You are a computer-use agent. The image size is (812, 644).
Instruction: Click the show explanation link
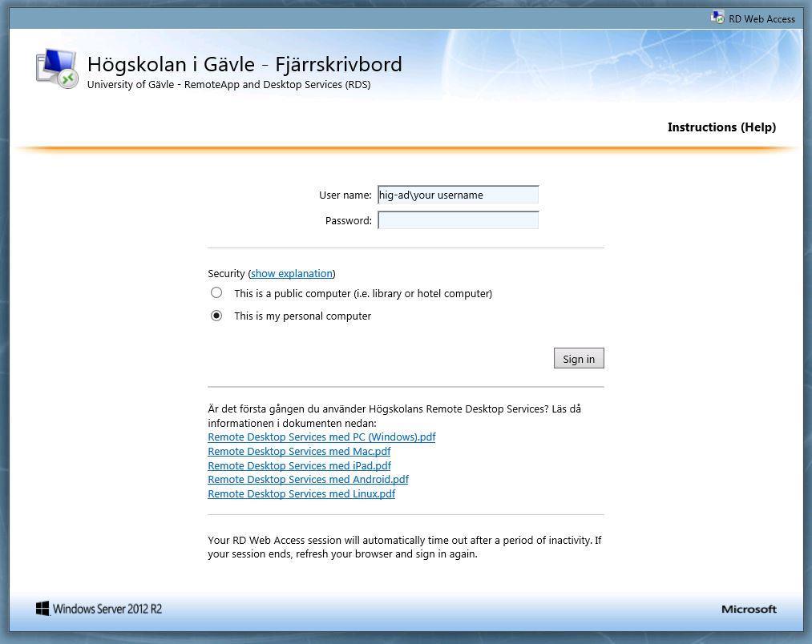pos(292,273)
